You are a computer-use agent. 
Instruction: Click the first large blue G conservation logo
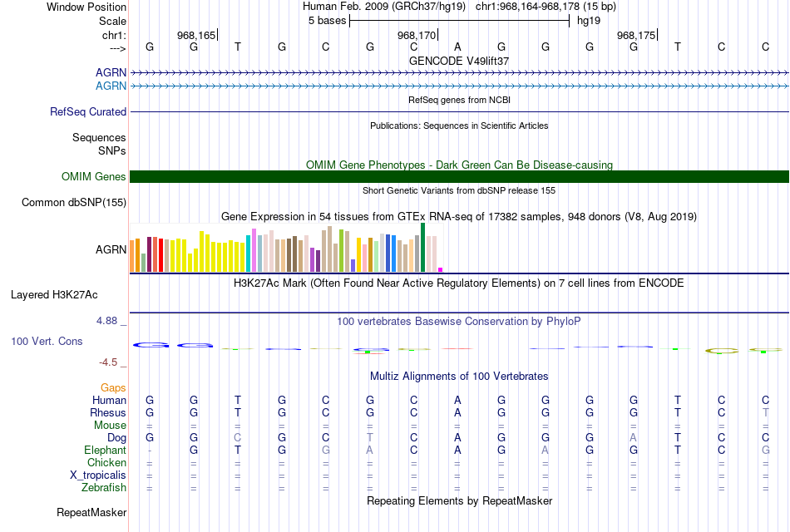(x=151, y=345)
